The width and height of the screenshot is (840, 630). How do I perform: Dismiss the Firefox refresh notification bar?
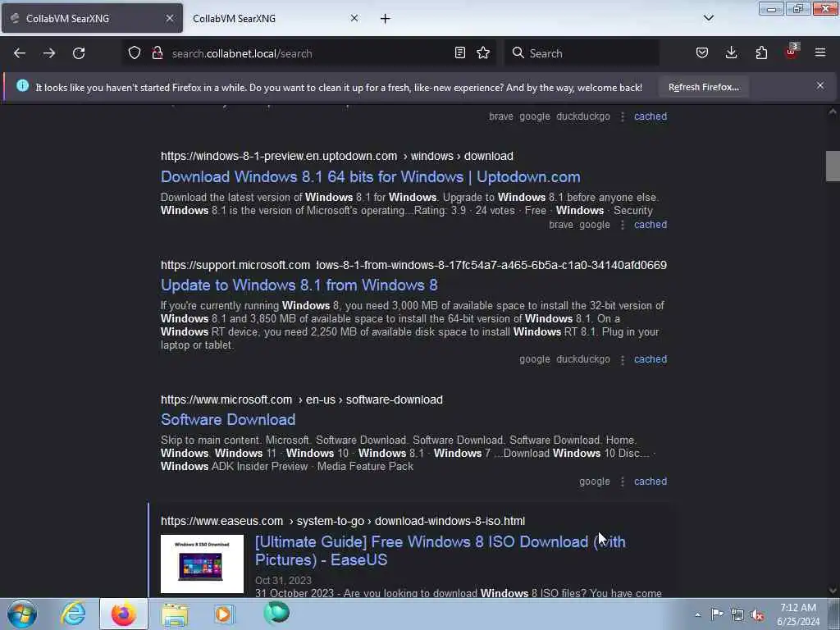pyautogui.click(x=820, y=85)
